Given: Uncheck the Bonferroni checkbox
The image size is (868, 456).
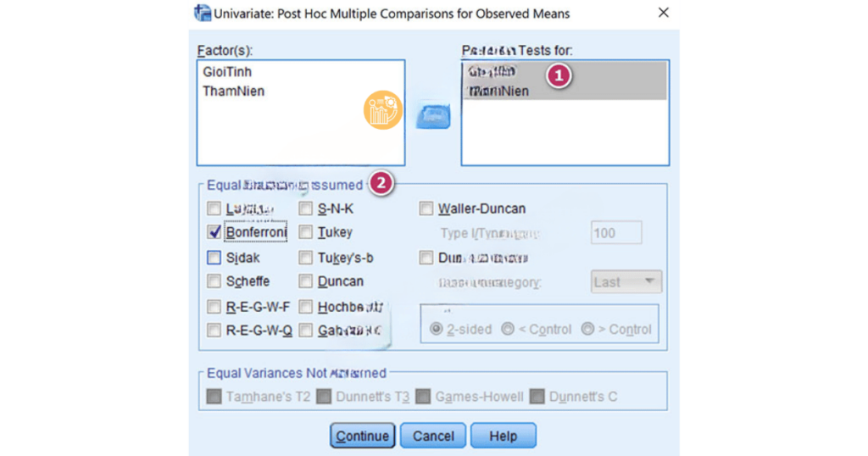Looking at the screenshot, I should 214,232.
